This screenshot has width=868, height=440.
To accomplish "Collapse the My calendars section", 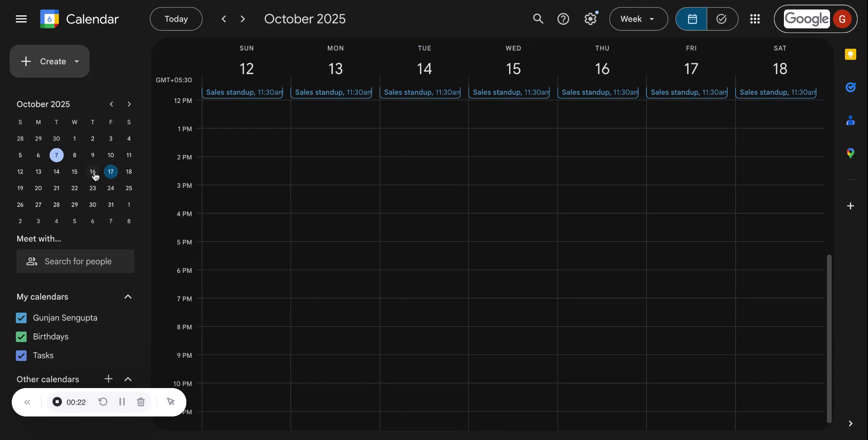I will click(128, 297).
